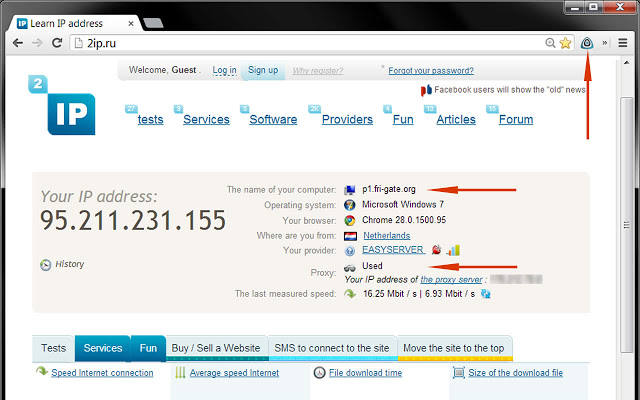Bookmark page with the star icon
The height and width of the screenshot is (400, 640).
coord(565,43)
